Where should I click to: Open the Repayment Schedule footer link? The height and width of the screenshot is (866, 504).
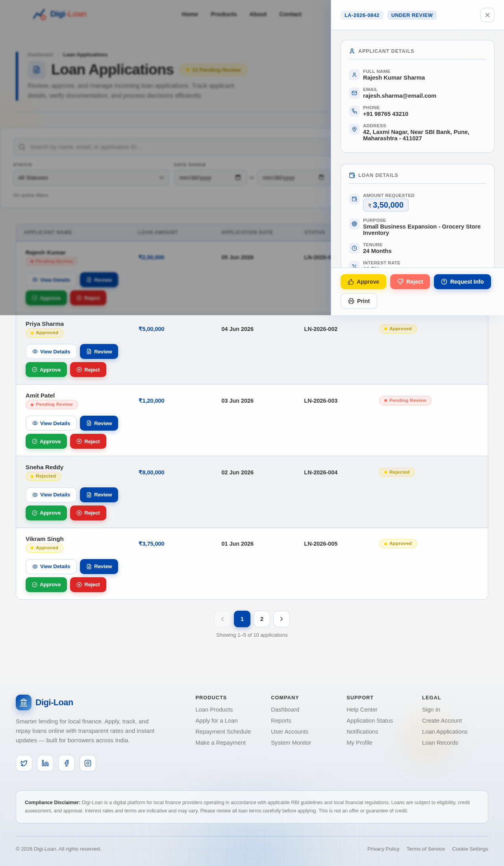[223, 732]
